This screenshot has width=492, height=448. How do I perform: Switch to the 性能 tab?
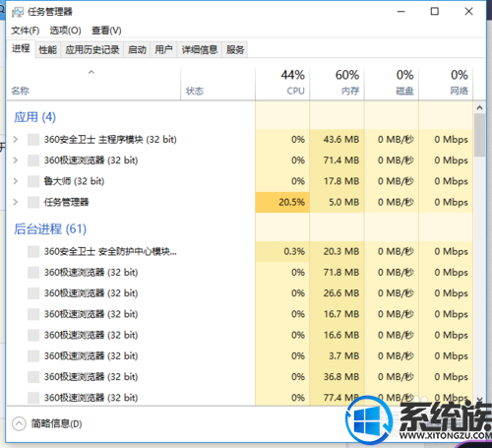pos(47,50)
